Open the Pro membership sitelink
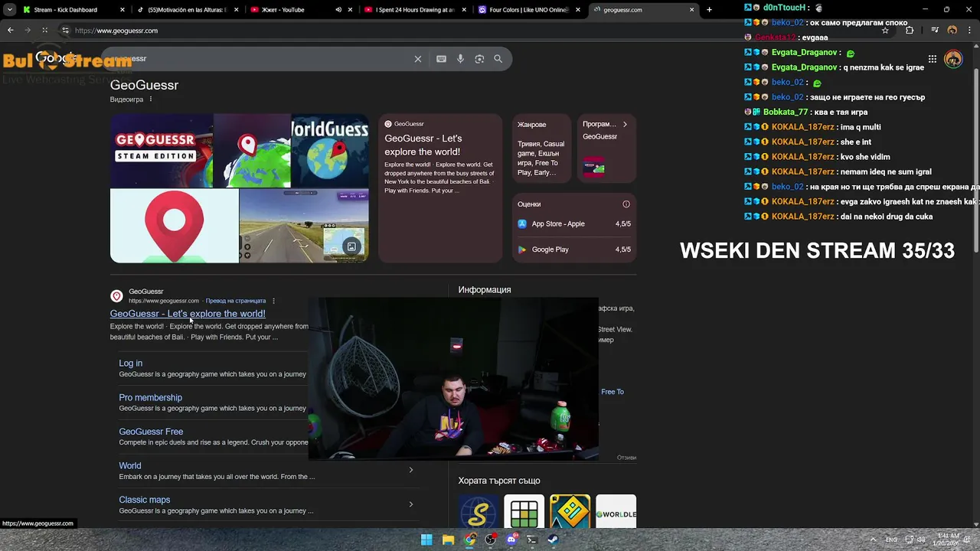The image size is (980, 551). tap(151, 398)
